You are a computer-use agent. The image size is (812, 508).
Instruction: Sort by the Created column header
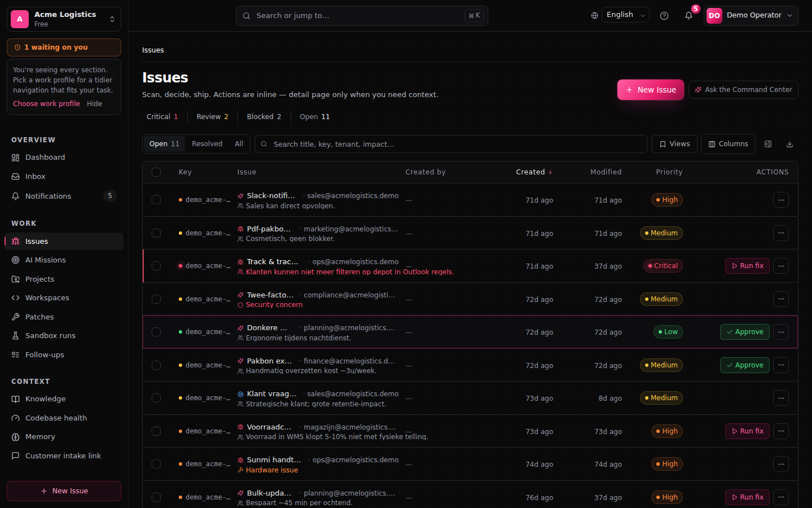(x=534, y=172)
